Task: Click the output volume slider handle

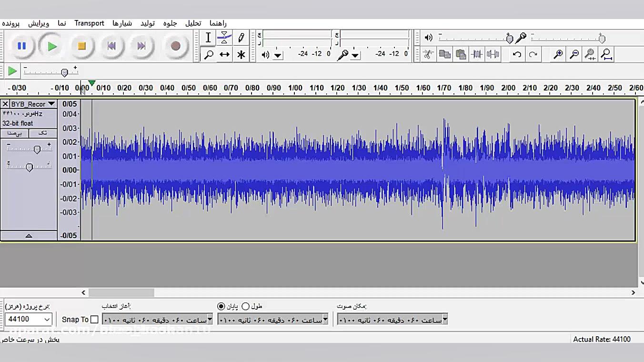Action: coord(509,39)
